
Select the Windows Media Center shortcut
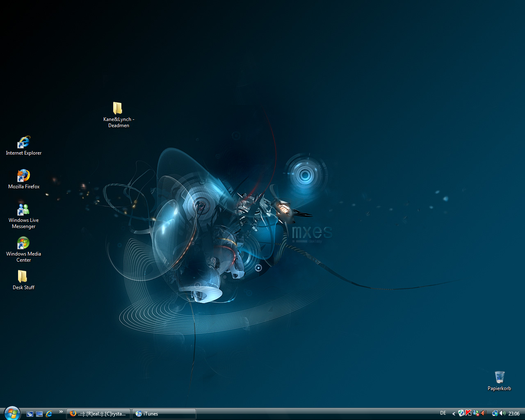pyautogui.click(x=24, y=250)
